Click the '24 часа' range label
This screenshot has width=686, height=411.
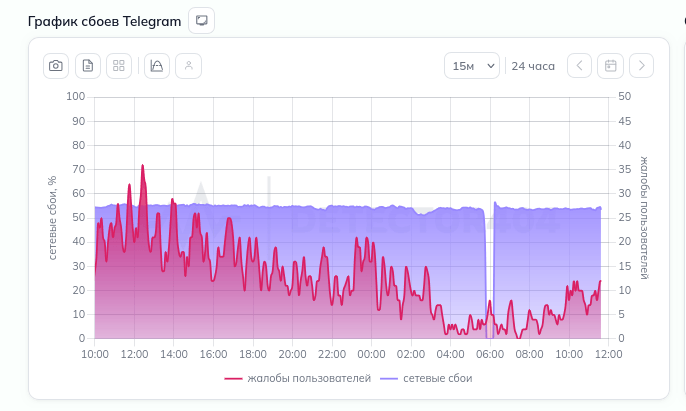533,66
